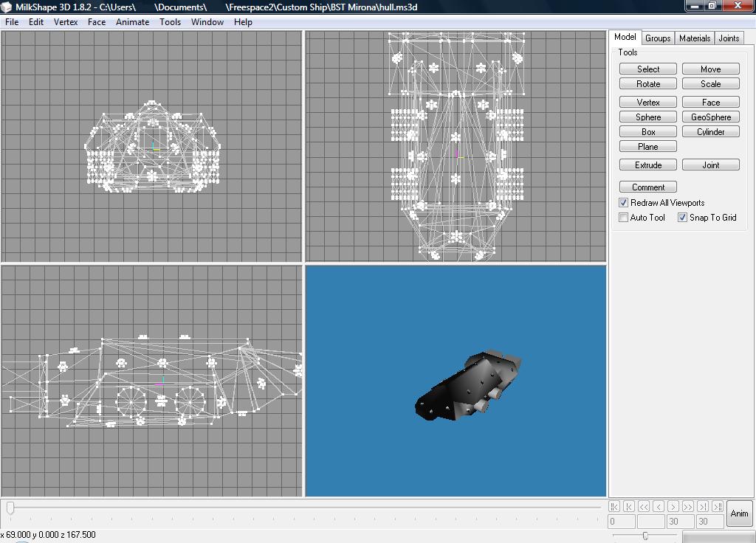Click the small slider thumb beside the status bar
This screenshot has width=756, height=543.
click(x=645, y=536)
